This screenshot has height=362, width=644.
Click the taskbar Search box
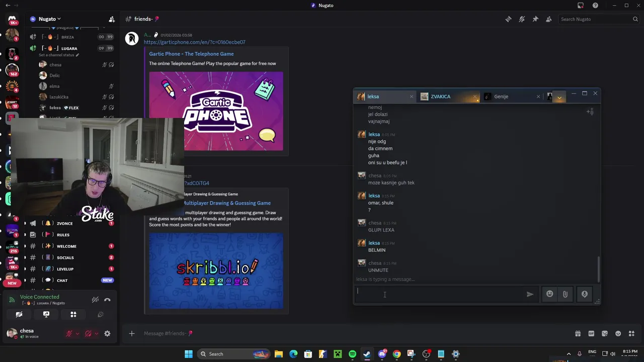pos(233,354)
